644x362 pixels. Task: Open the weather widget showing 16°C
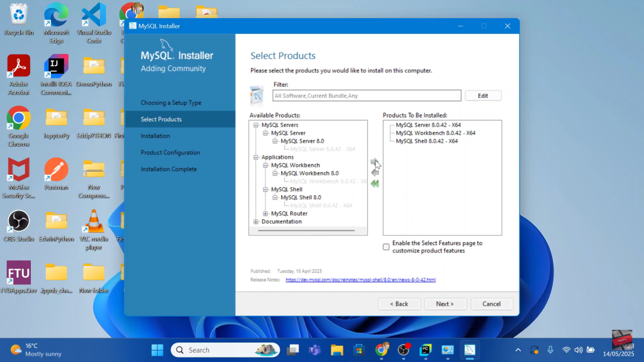(x=36, y=350)
